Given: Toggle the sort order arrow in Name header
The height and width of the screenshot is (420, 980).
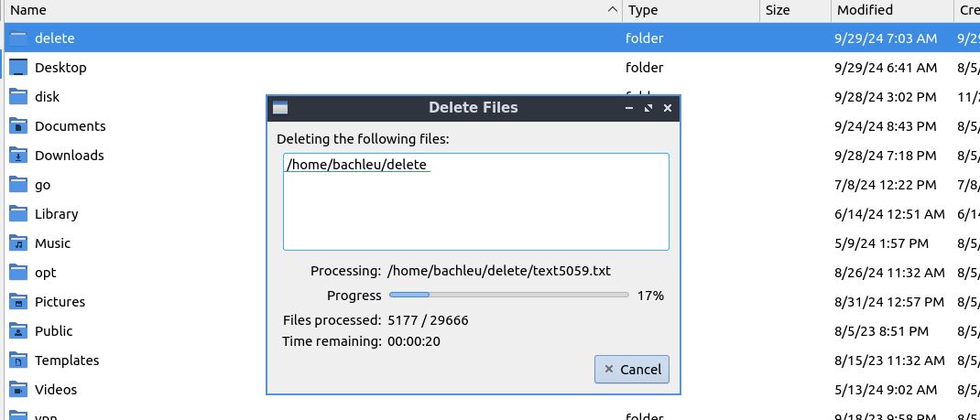Looking at the screenshot, I should pyautogui.click(x=613, y=10).
